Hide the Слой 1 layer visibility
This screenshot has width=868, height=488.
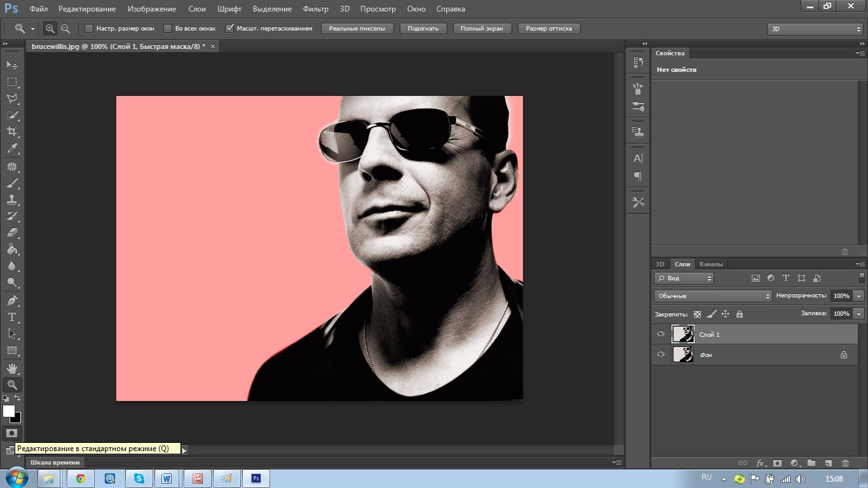(661, 334)
